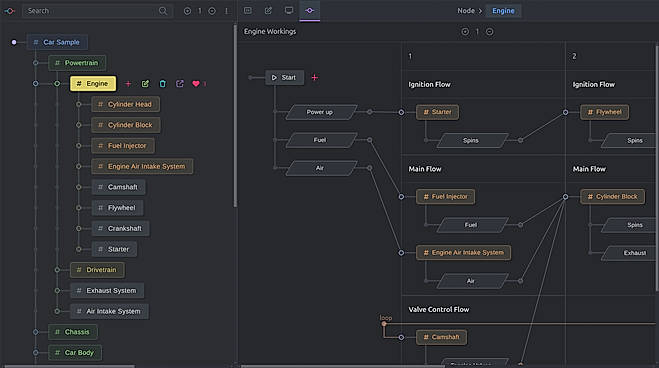The width and height of the screenshot is (659, 368).
Task: Select the Camshaft node in the tree
Action: click(x=118, y=187)
